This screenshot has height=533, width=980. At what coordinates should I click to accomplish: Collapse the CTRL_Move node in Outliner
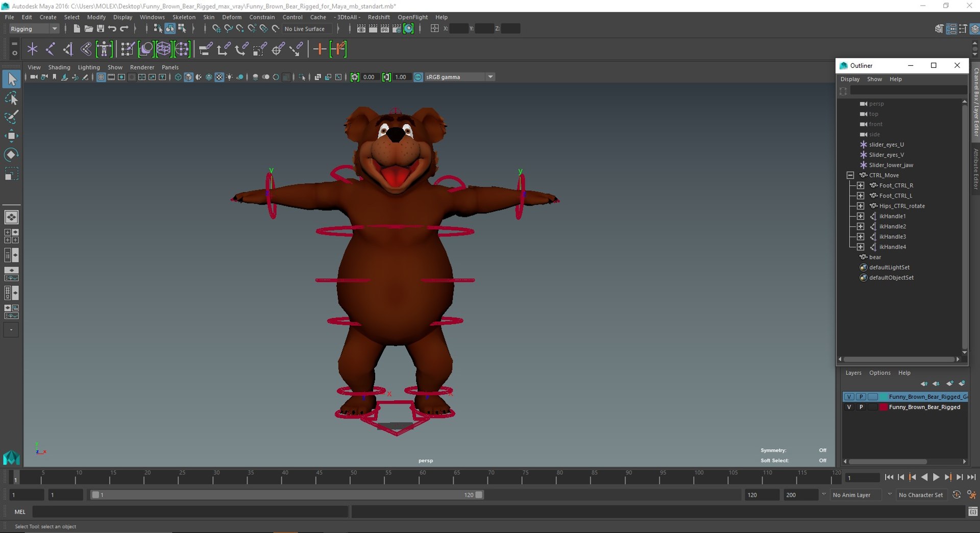pos(850,175)
